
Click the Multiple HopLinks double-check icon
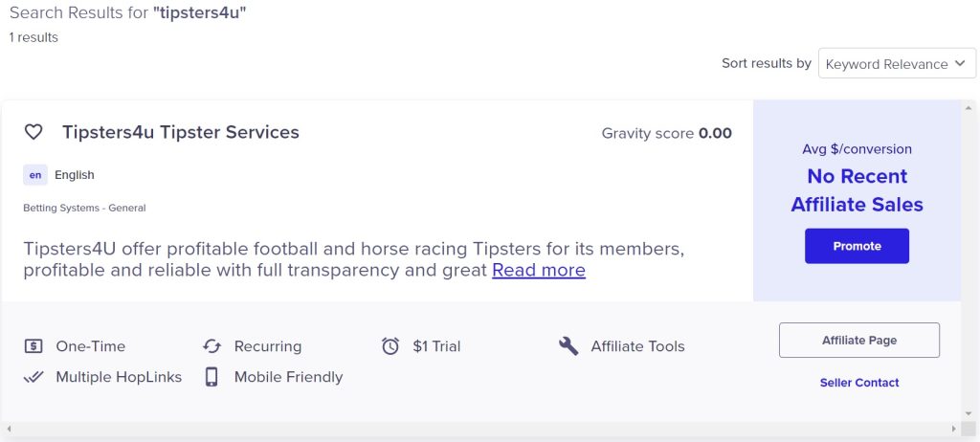click(x=33, y=377)
